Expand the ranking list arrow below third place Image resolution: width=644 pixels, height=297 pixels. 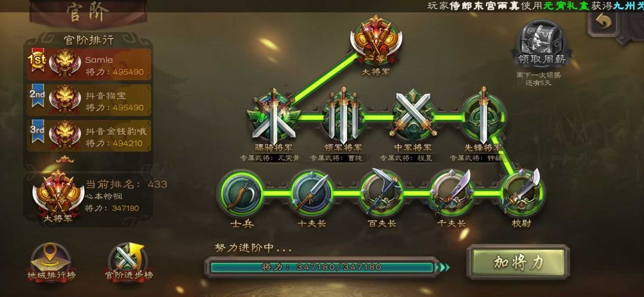pyautogui.click(x=65, y=159)
